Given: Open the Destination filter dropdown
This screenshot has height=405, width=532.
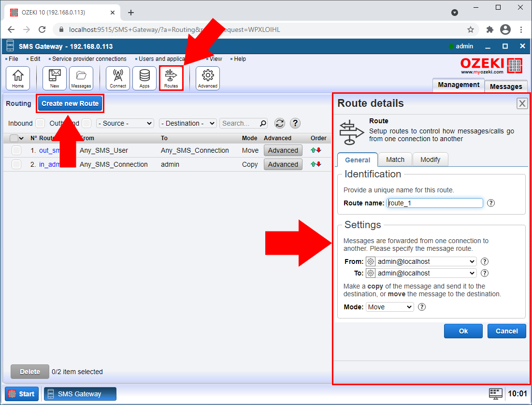Looking at the screenshot, I should click(x=187, y=123).
